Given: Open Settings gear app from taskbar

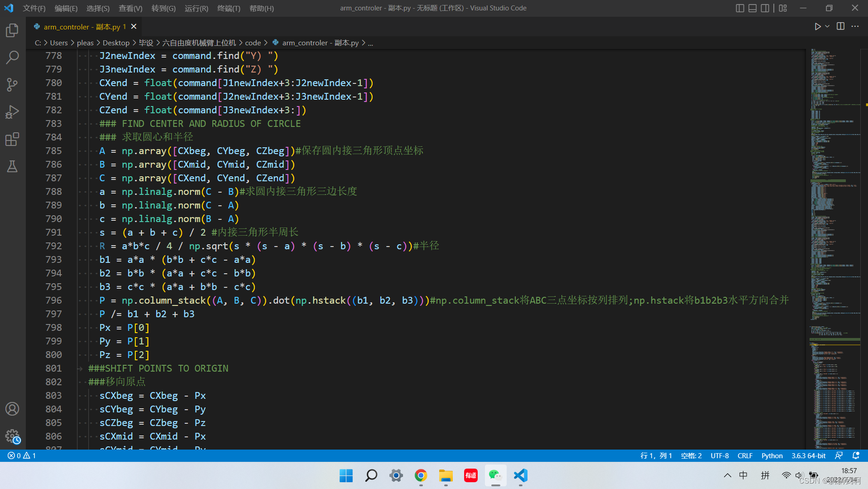Looking at the screenshot, I should [x=396, y=475].
